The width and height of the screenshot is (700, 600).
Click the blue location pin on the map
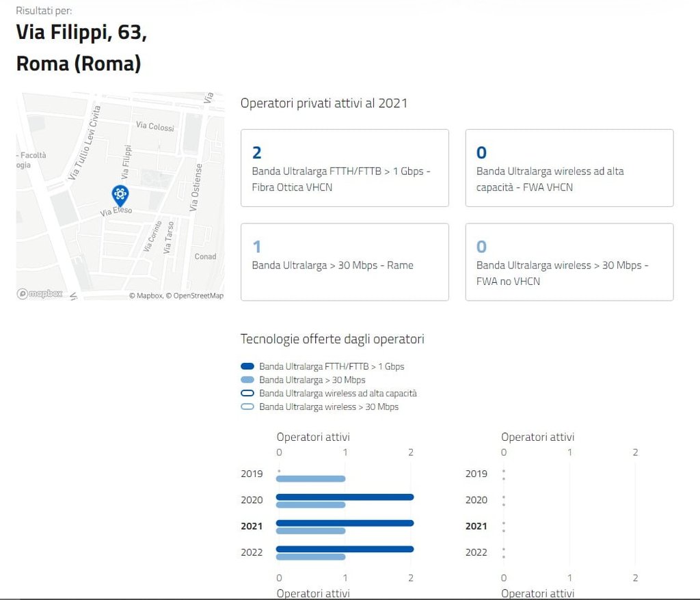click(120, 195)
